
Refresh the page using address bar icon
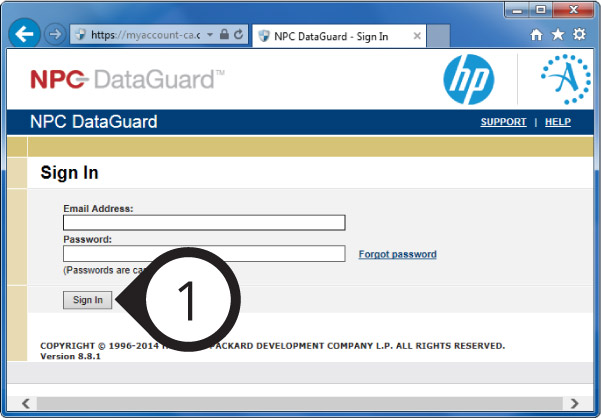(x=239, y=34)
